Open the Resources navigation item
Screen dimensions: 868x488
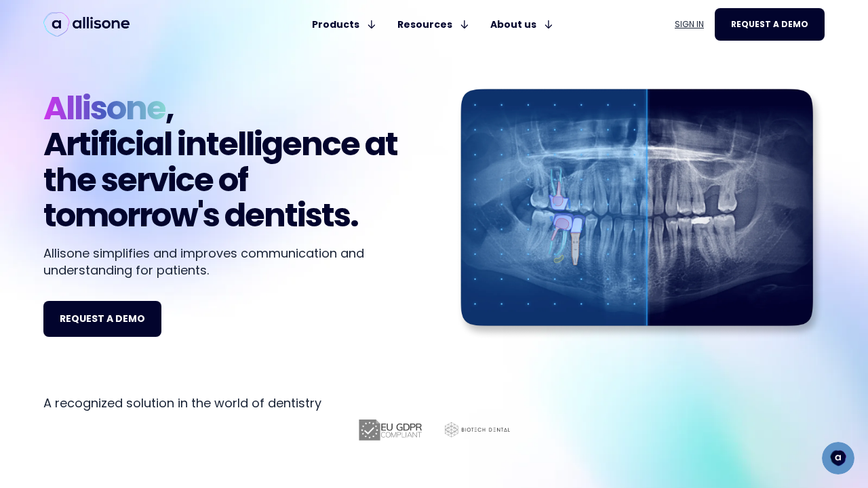point(425,24)
